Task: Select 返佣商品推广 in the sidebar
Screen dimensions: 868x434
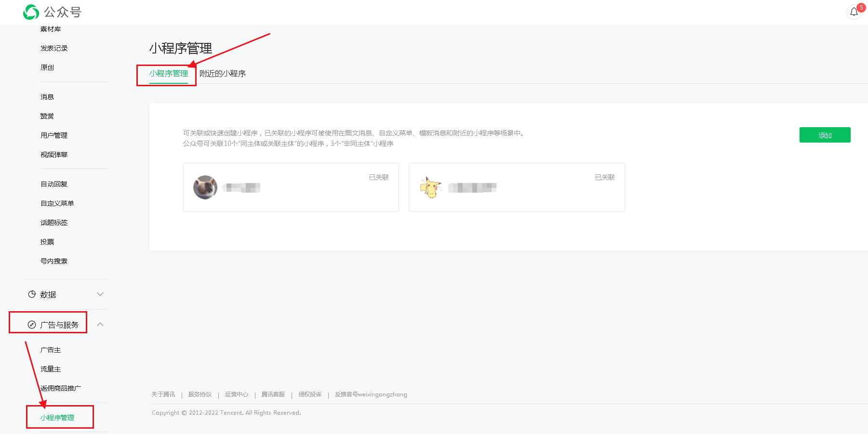Action: point(61,388)
